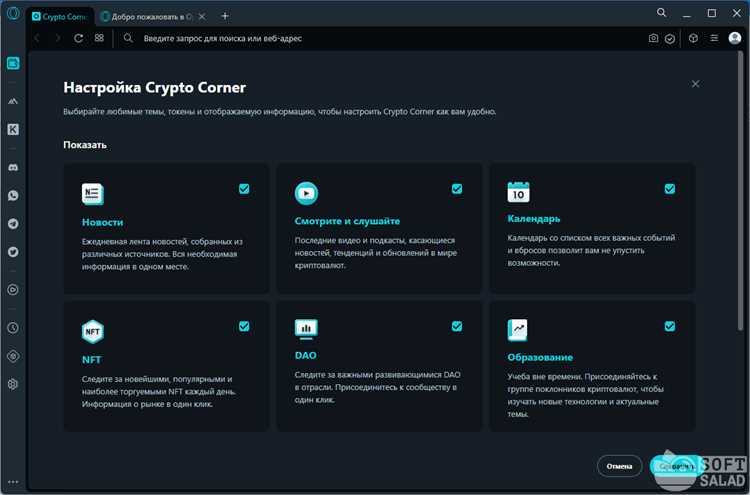
Task: Open Telegram from the sidebar
Action: [x=13, y=223]
